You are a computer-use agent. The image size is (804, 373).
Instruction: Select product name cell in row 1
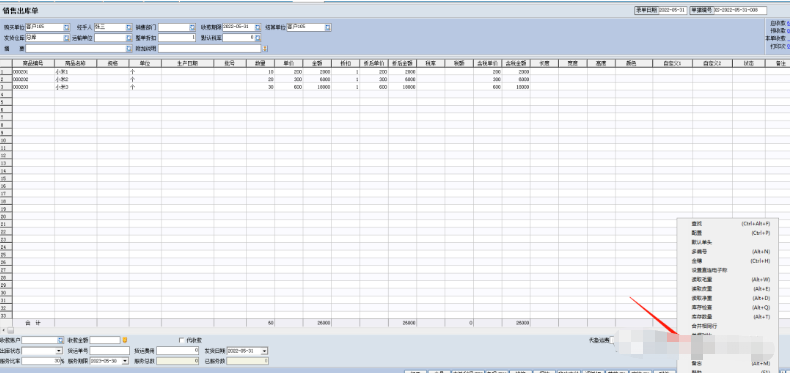point(75,72)
